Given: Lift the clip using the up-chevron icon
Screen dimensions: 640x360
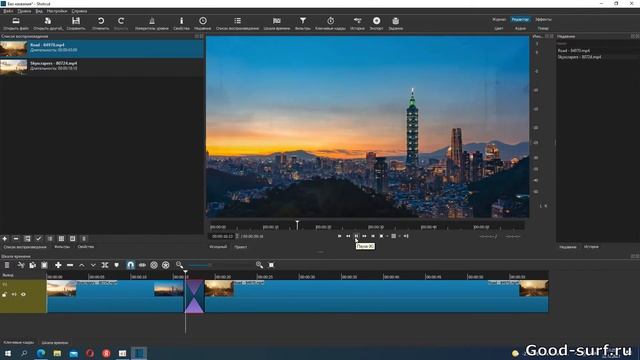Looking at the screenshot, I should (x=82, y=265).
